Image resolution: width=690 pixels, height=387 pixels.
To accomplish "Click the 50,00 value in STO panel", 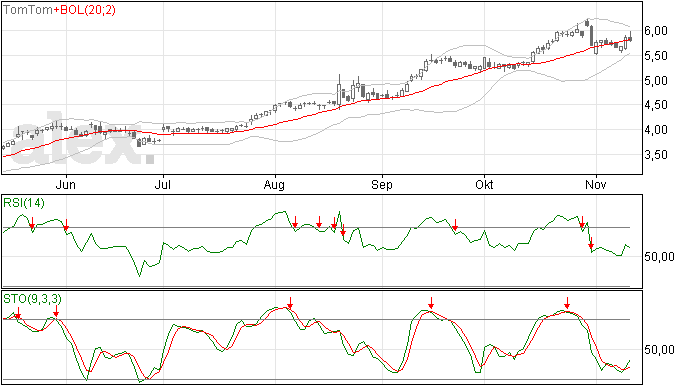I will coord(659,350).
